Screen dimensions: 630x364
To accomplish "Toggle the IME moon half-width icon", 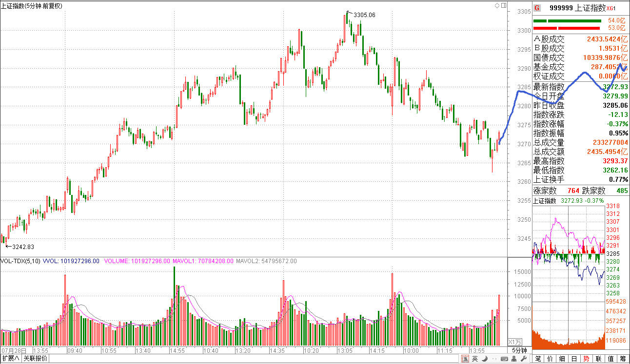I will pos(484,359).
